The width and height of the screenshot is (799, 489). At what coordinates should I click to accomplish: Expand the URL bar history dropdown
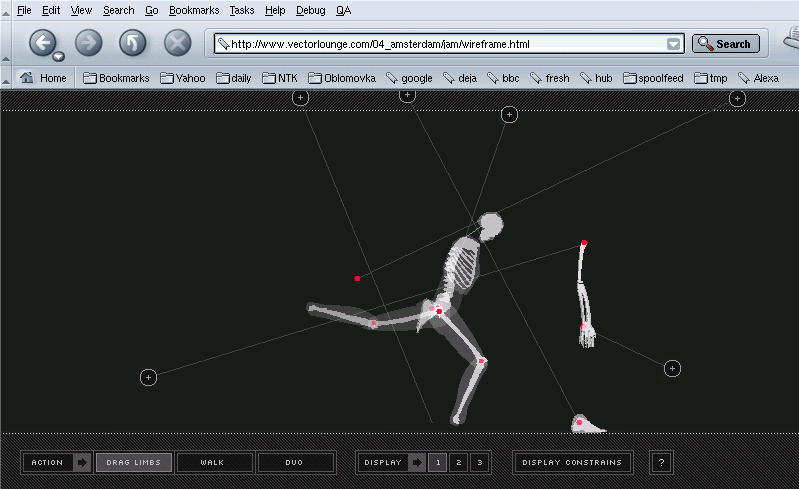[674, 44]
